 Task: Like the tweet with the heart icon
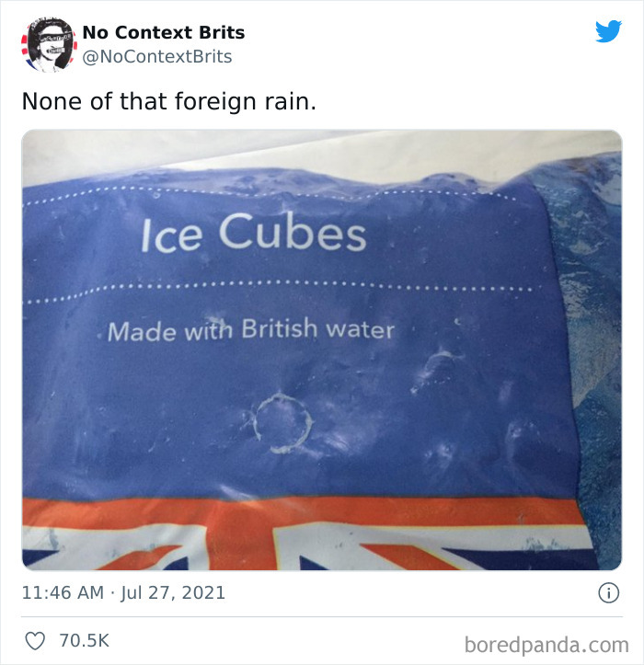coord(35,640)
